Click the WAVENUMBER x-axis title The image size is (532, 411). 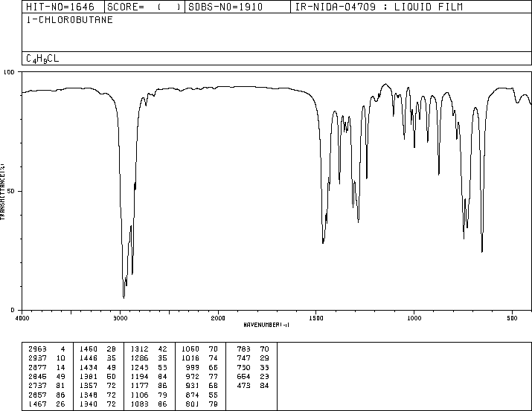(x=266, y=325)
